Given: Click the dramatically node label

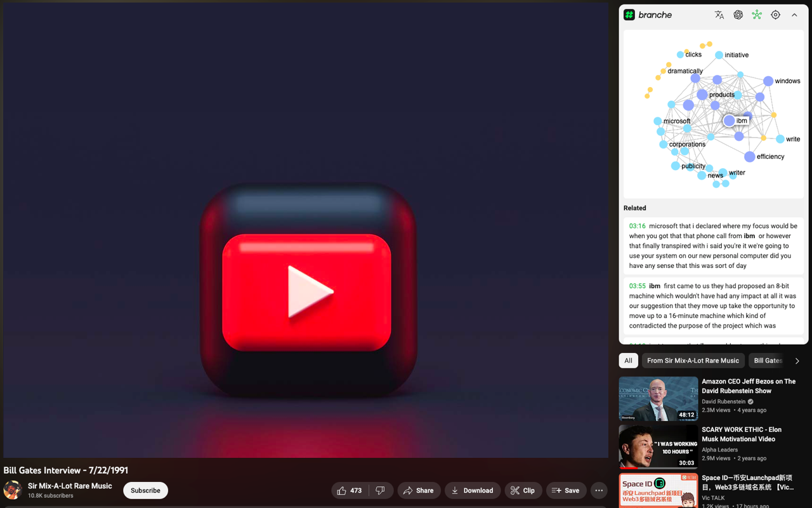Looking at the screenshot, I should [685, 71].
